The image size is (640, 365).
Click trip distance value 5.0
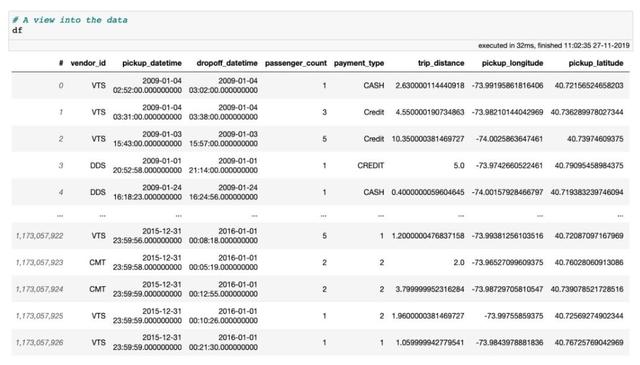[x=459, y=165]
